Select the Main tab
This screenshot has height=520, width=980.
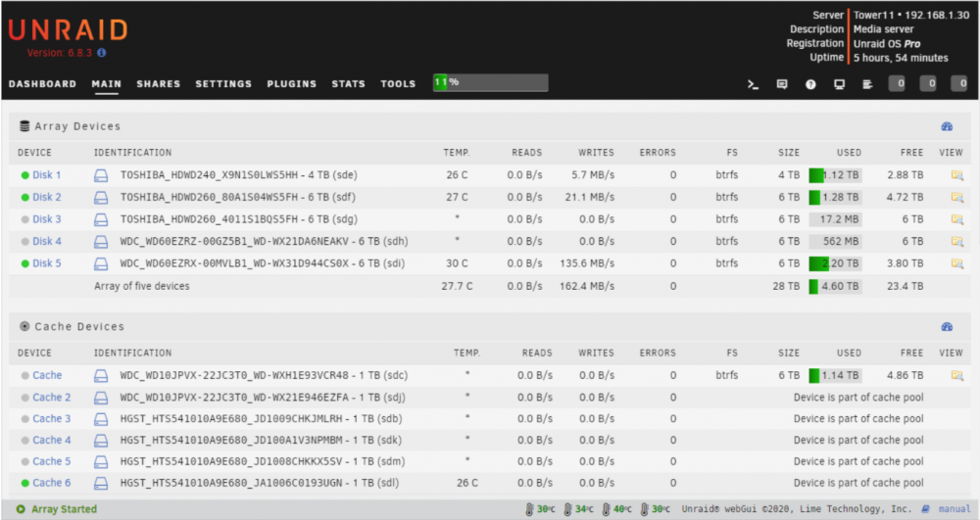tap(106, 83)
